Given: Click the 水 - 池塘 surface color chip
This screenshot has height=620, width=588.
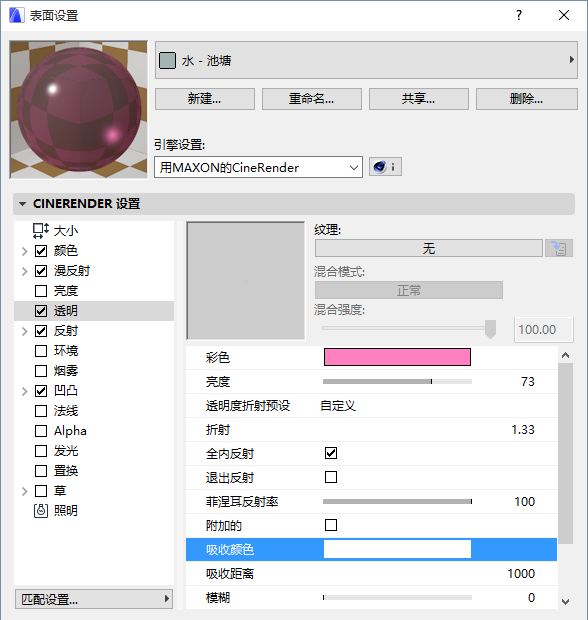Looking at the screenshot, I should pos(167,60).
